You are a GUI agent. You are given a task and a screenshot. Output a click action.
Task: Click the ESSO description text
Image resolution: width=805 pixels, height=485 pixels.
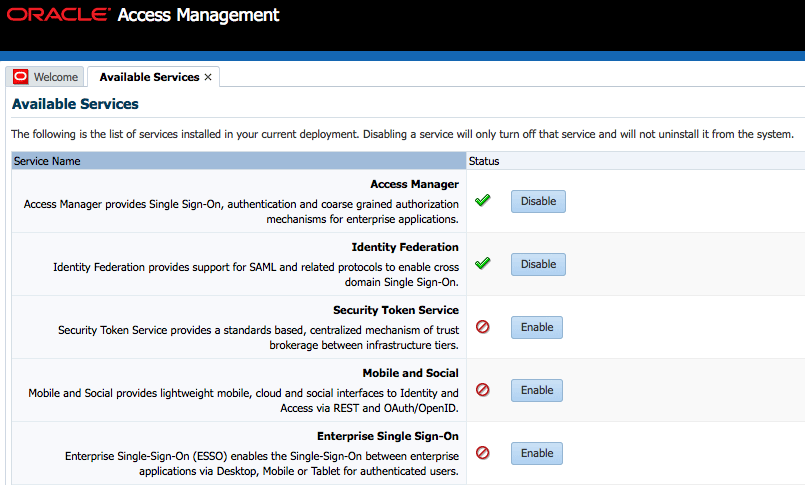(262, 463)
